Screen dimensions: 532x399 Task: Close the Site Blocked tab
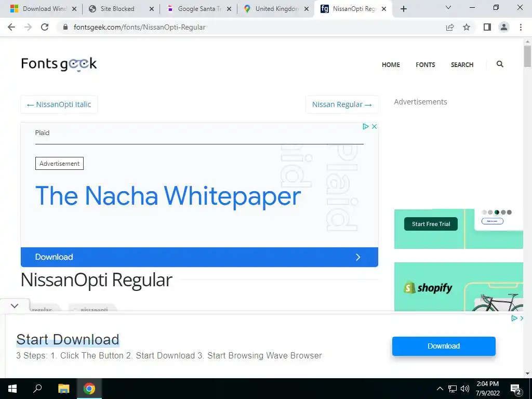pos(152,9)
